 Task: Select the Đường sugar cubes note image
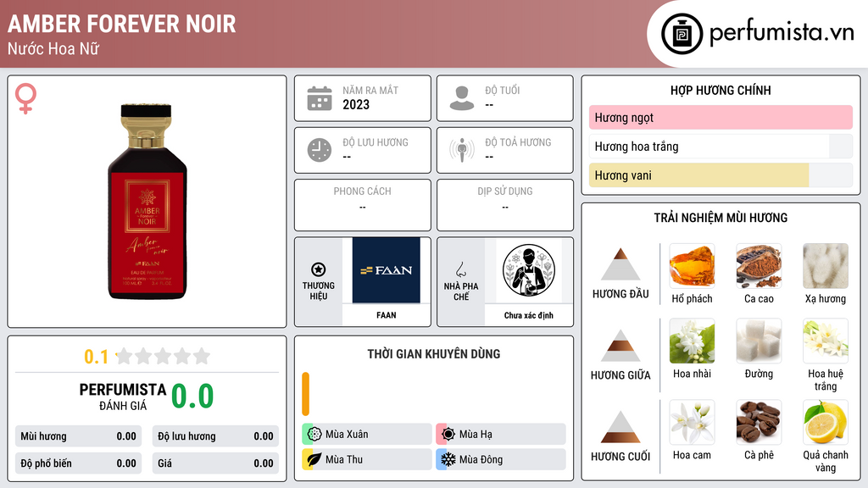(x=759, y=341)
